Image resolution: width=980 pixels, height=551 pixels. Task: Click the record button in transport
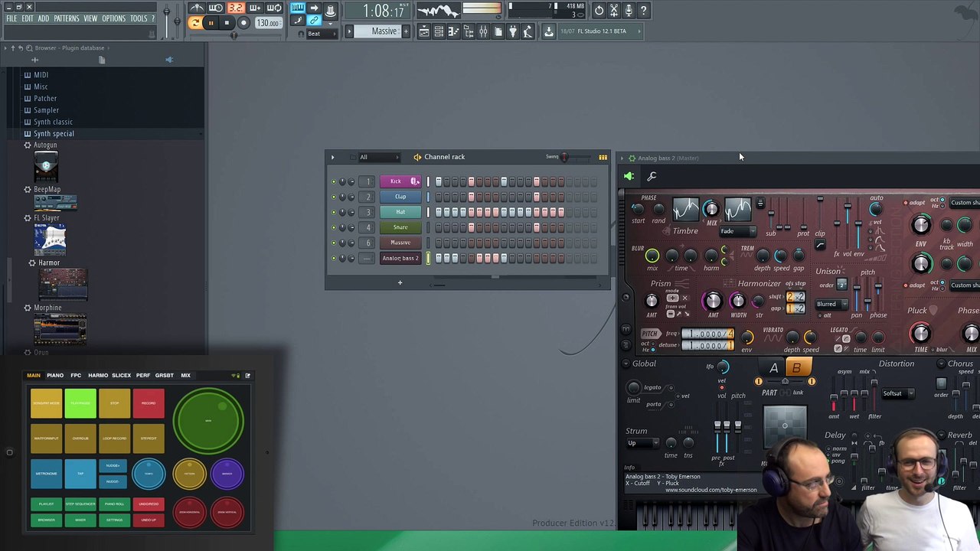[243, 23]
